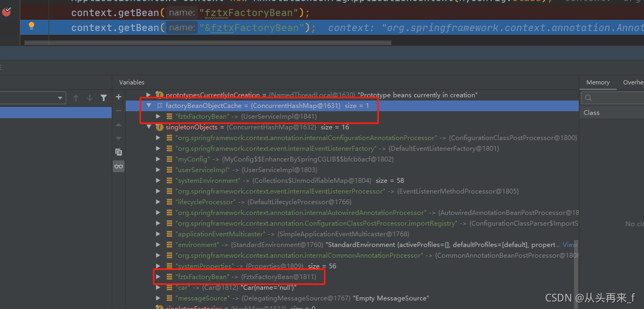Click the Memory search magnifier icon

[588, 98]
